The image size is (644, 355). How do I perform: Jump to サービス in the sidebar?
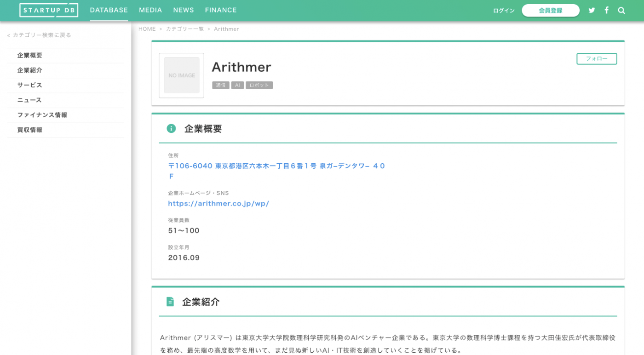click(66, 85)
